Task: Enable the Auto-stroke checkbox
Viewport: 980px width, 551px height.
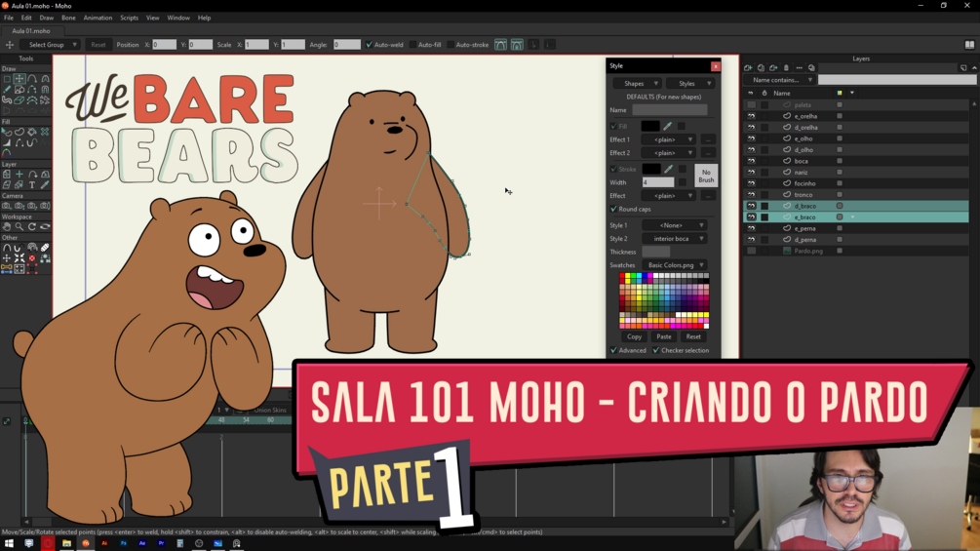Action: tap(451, 44)
